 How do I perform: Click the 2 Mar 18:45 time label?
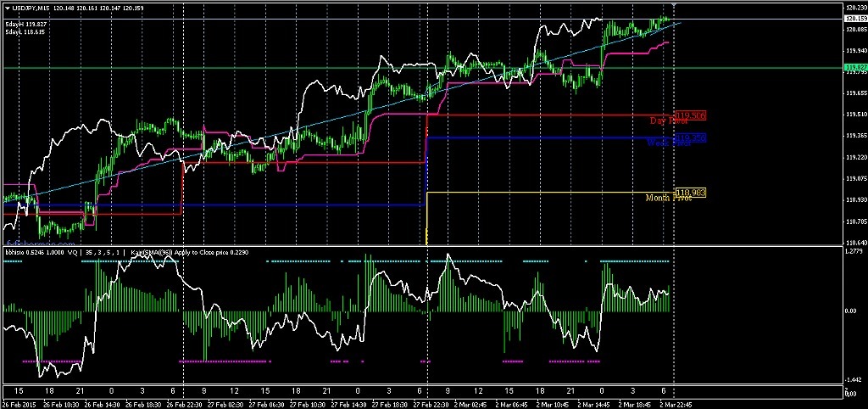pyautogui.click(x=637, y=405)
